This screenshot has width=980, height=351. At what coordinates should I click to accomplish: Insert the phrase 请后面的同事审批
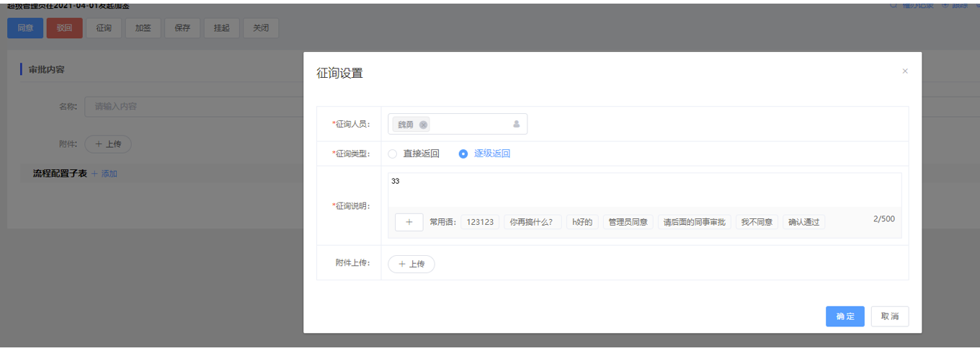point(694,222)
